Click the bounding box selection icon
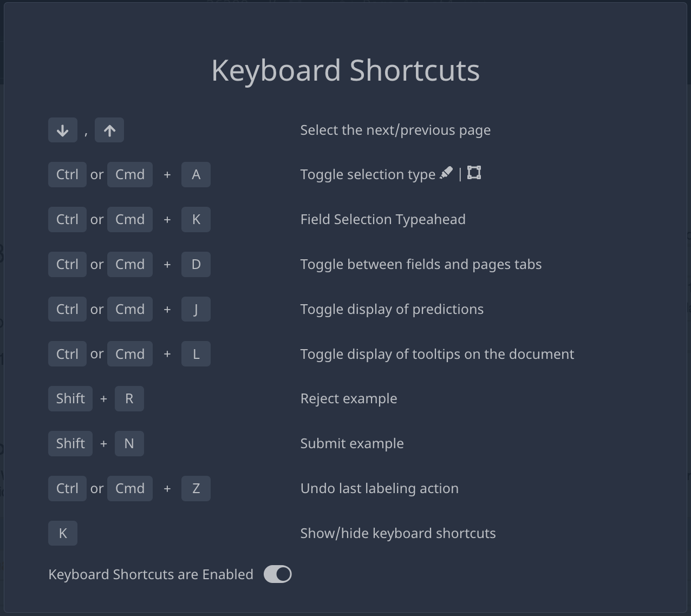The width and height of the screenshot is (691, 616). (474, 173)
